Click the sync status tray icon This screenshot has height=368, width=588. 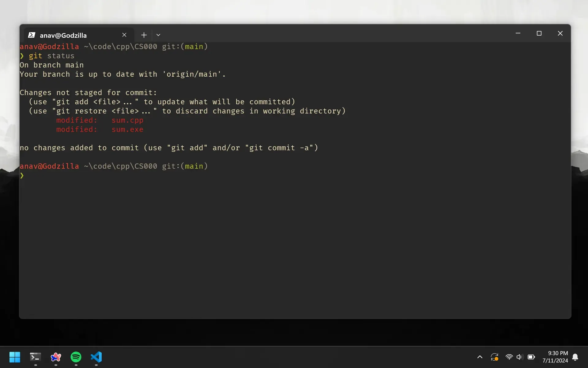pos(495,357)
